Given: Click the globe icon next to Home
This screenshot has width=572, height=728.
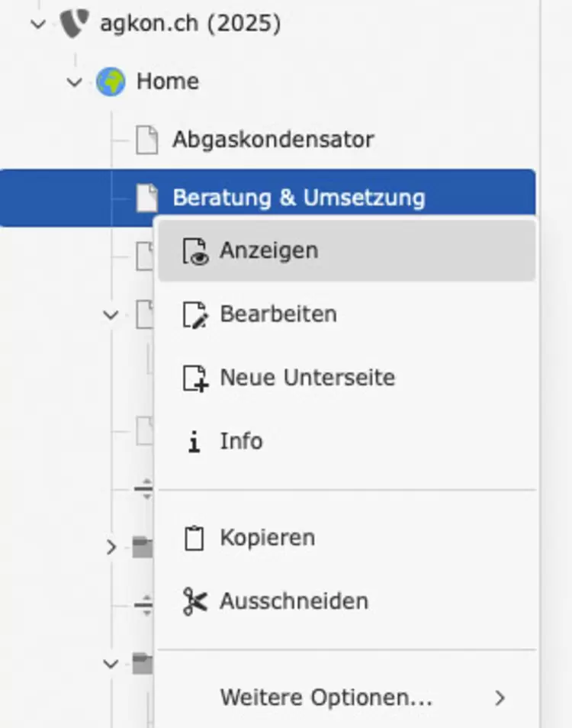Looking at the screenshot, I should [111, 81].
